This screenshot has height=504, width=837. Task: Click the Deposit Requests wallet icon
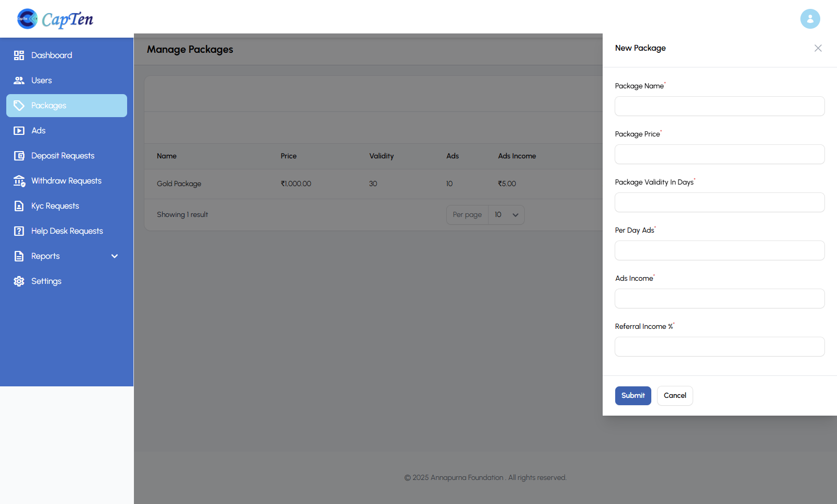[x=19, y=156]
